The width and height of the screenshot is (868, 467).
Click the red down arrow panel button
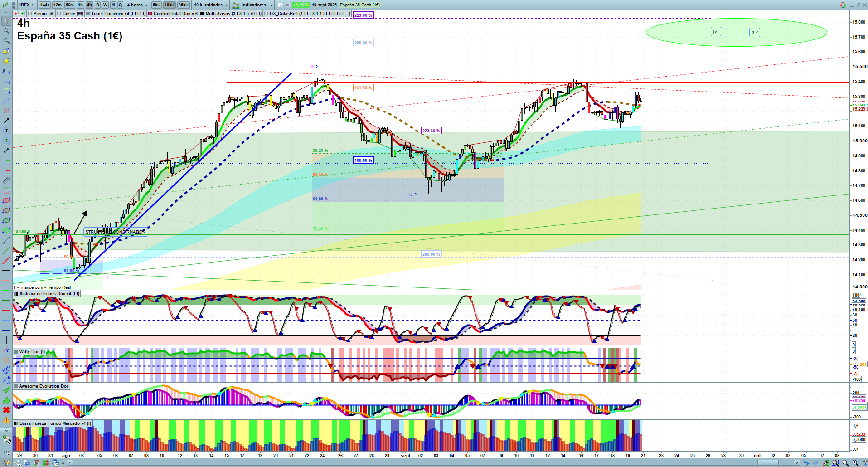(16, 14)
